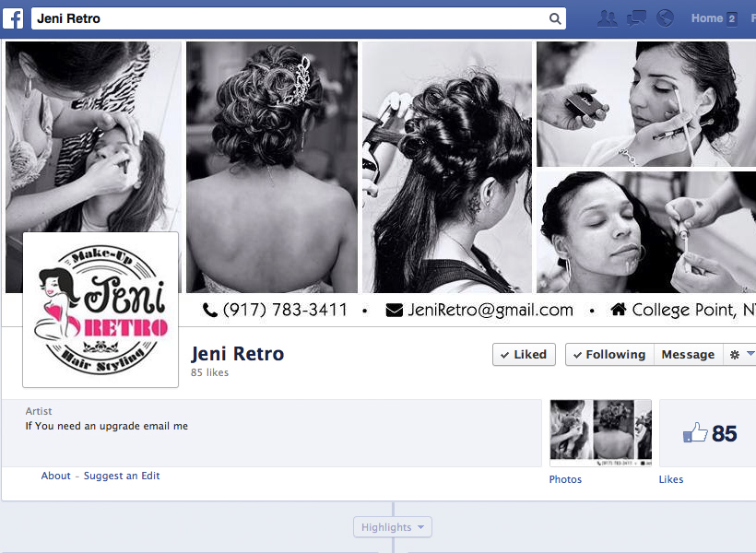Click the thumbs-up Likes icon
This screenshot has height=553, width=756.
pos(695,433)
